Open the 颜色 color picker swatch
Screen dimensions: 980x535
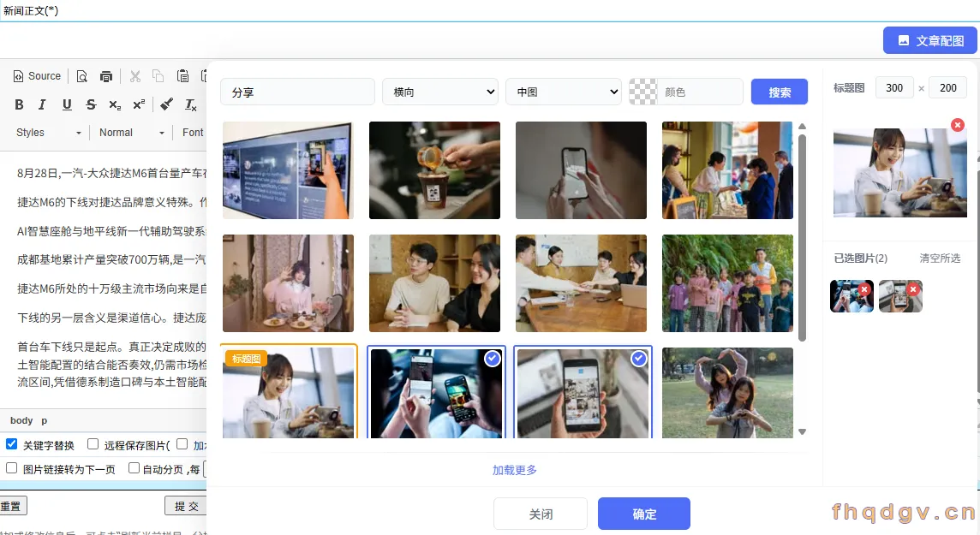(643, 92)
